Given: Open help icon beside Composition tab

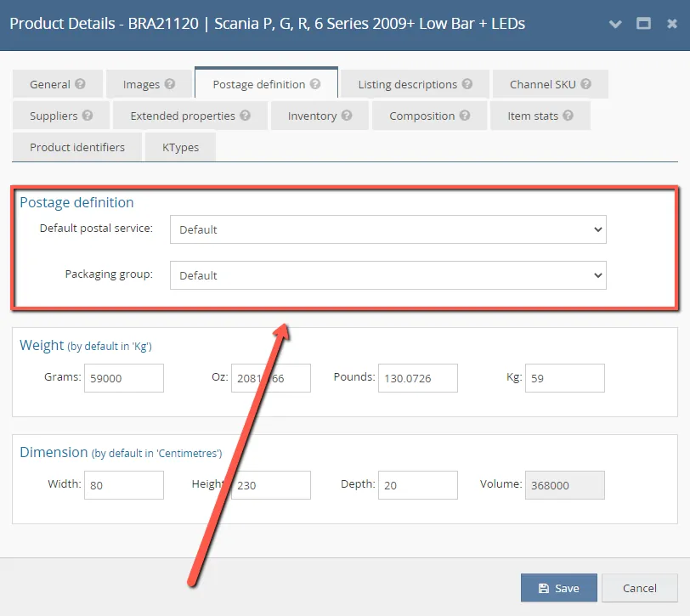Looking at the screenshot, I should (464, 116).
